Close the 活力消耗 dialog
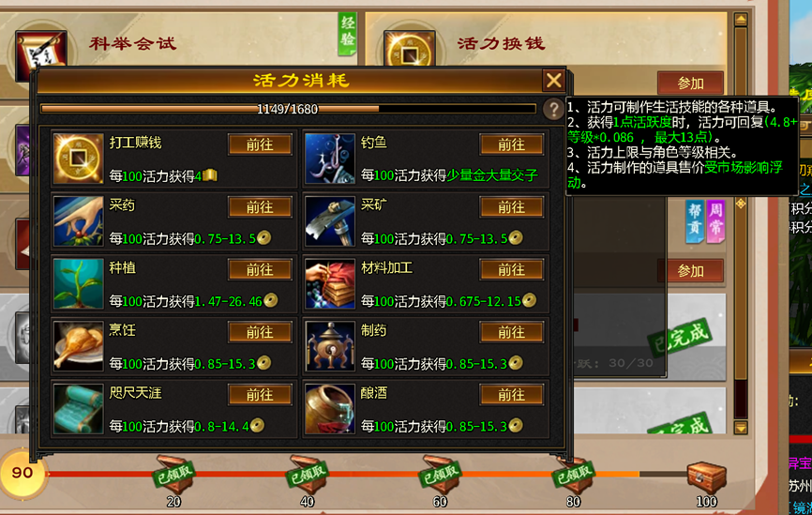The width and height of the screenshot is (812, 515). [553, 81]
